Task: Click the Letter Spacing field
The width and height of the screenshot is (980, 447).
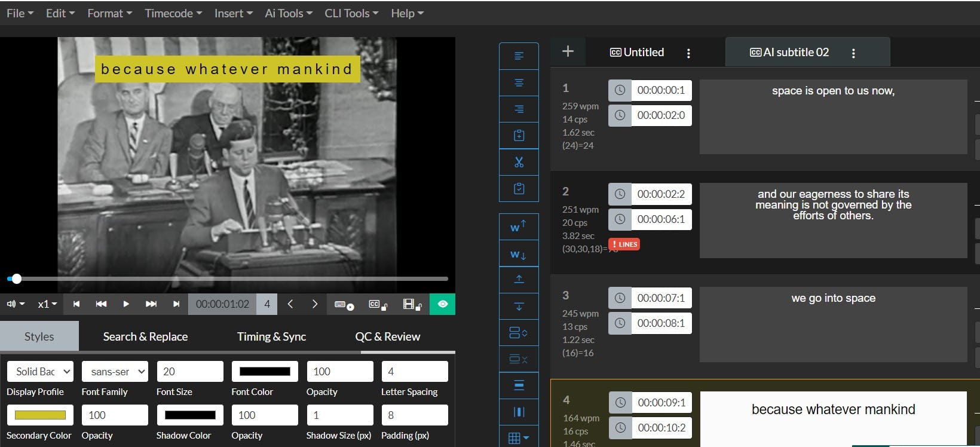Action: [415, 372]
